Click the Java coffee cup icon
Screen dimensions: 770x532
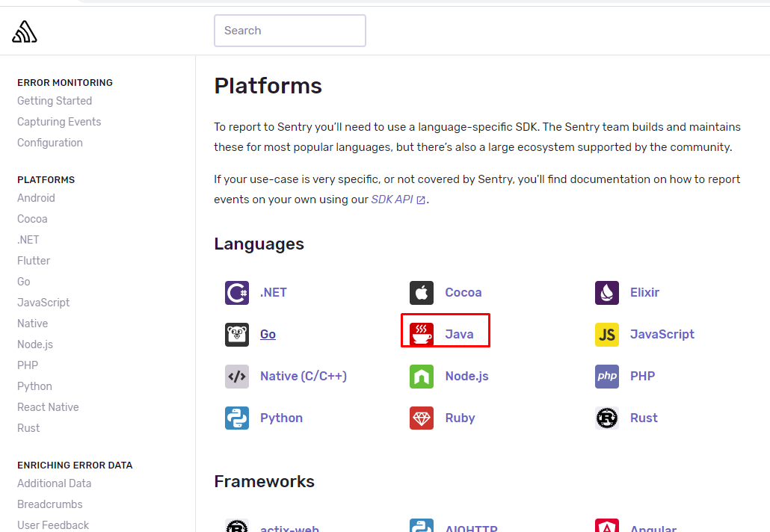422,335
